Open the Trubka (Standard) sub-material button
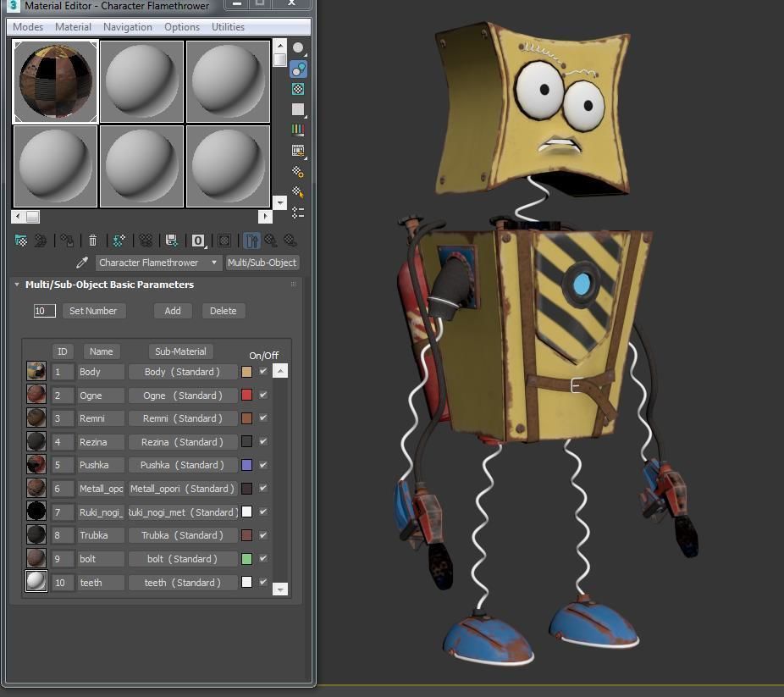This screenshot has height=697, width=784. click(183, 535)
